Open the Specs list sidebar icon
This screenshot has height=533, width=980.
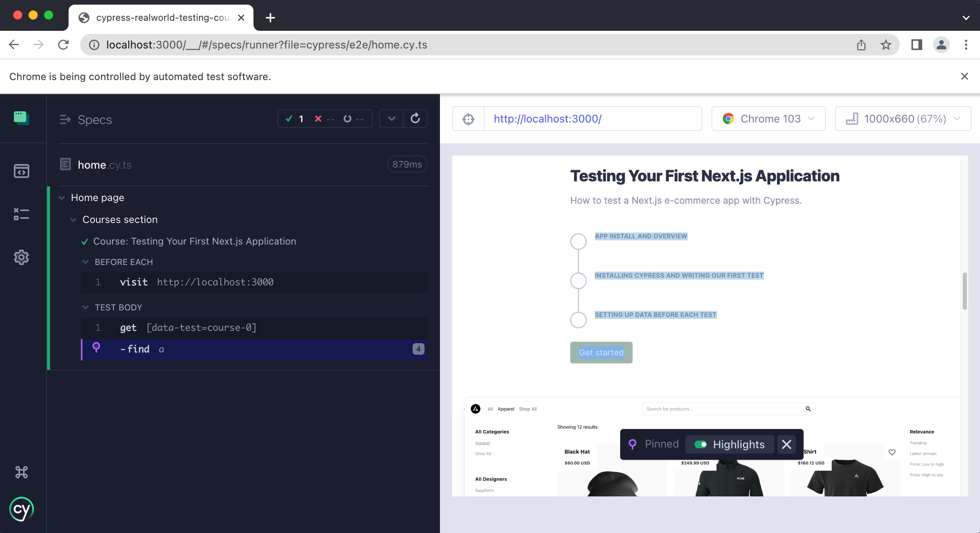tap(22, 171)
